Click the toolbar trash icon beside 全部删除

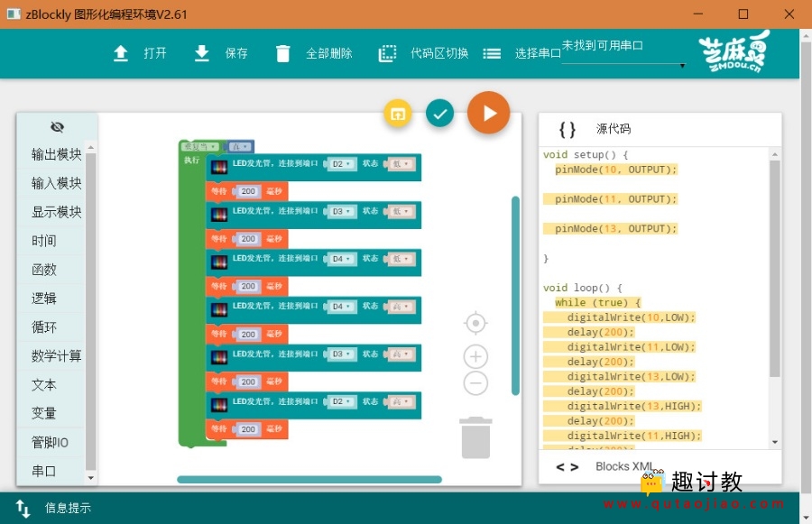pyautogui.click(x=282, y=53)
